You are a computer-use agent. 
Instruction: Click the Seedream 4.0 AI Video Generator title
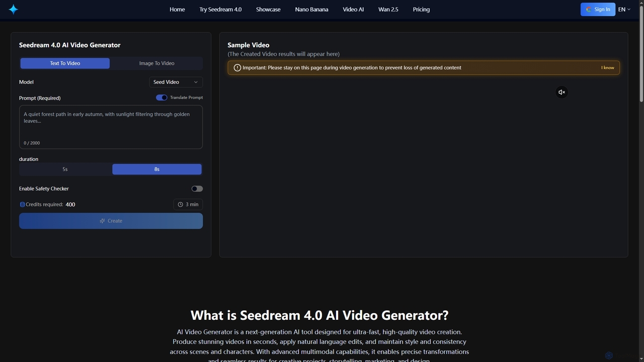[x=70, y=45]
